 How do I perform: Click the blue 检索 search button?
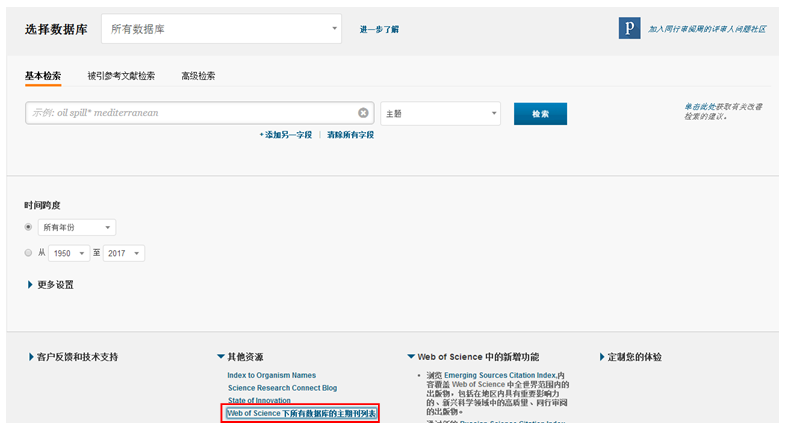[540, 114]
